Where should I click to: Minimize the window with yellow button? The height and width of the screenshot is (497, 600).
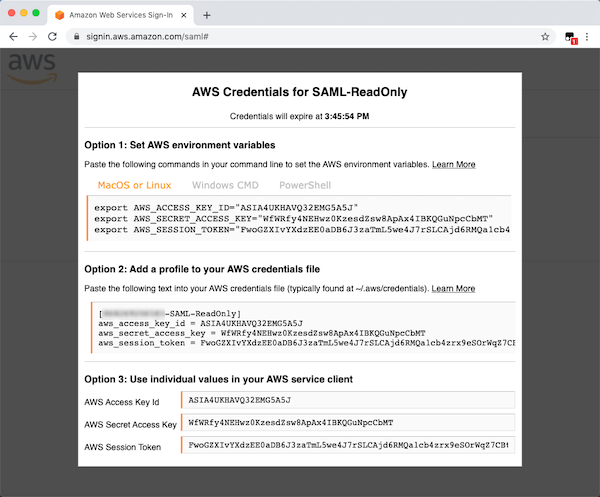click(x=24, y=13)
